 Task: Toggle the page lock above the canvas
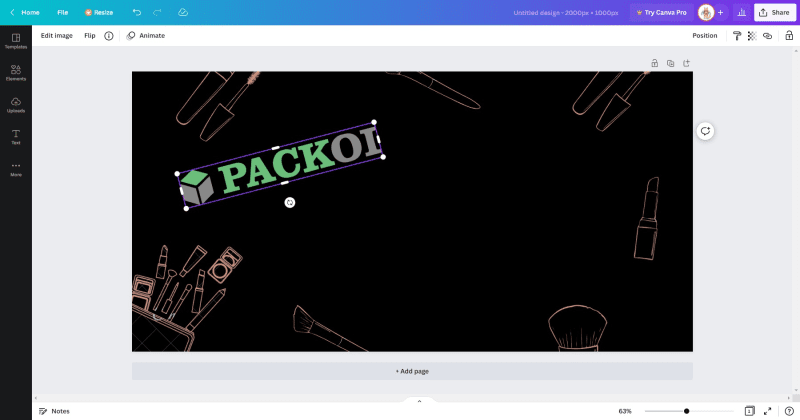pos(654,63)
